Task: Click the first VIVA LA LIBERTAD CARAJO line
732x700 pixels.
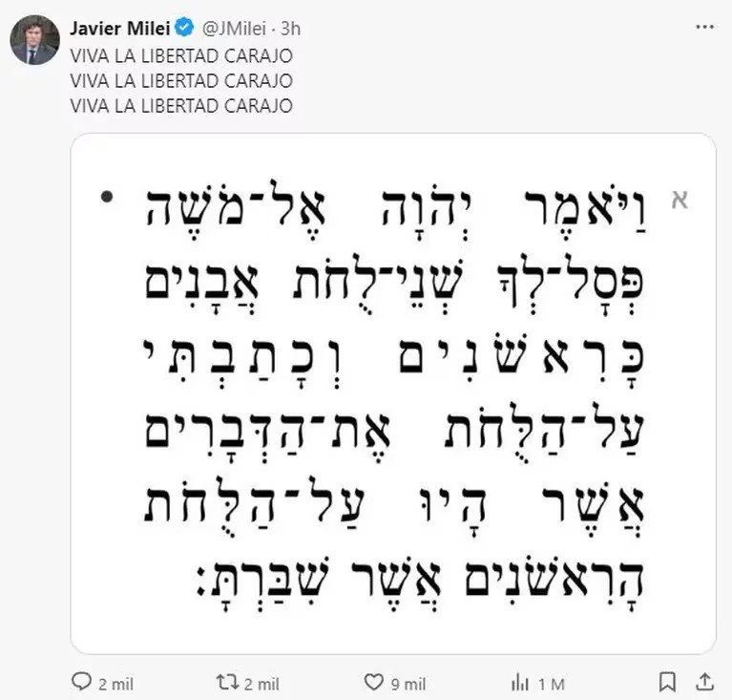Action: 181,55
